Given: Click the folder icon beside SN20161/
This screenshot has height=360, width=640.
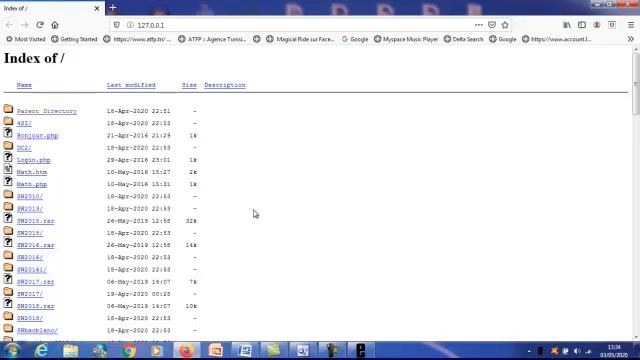Looking at the screenshot, I should [x=8, y=267].
